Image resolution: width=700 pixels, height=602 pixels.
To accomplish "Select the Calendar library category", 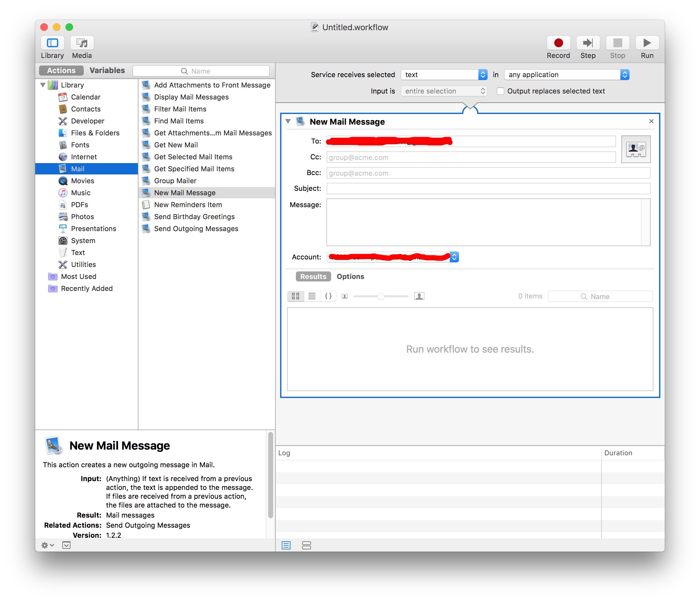I will click(86, 97).
